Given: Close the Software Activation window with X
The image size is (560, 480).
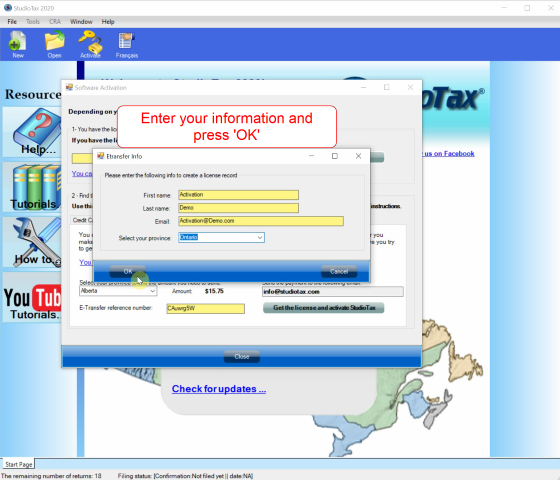Looking at the screenshot, I should [x=410, y=88].
